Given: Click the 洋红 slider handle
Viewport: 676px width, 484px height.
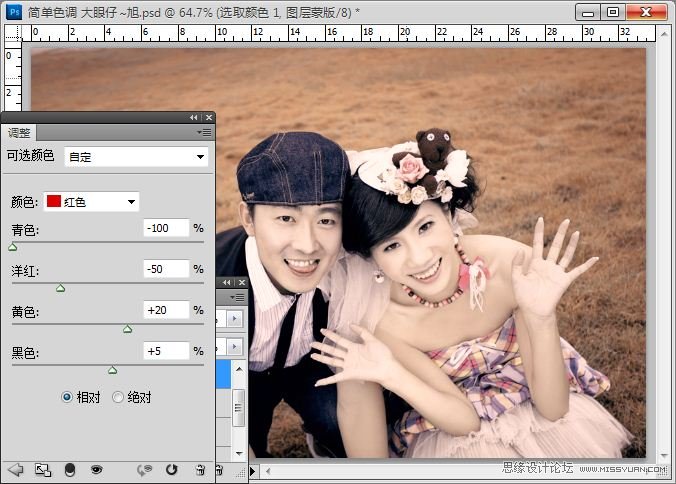Looking at the screenshot, I should coord(60,288).
